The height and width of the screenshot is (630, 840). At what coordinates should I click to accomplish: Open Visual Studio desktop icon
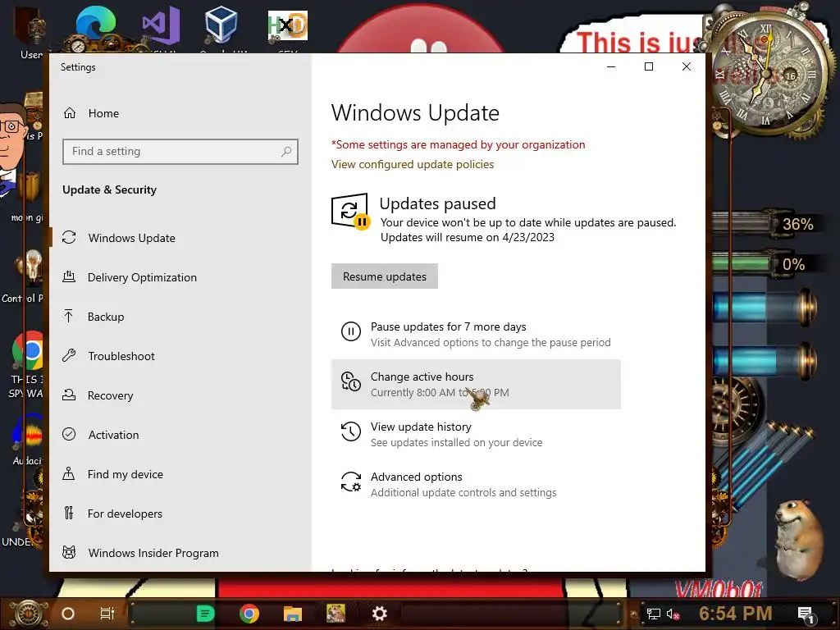tap(161, 25)
